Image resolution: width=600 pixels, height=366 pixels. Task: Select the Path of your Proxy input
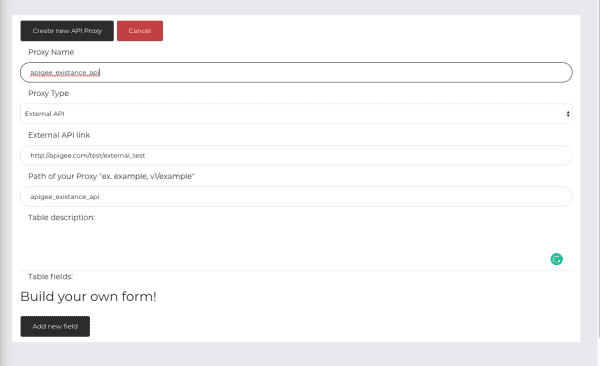(x=296, y=196)
